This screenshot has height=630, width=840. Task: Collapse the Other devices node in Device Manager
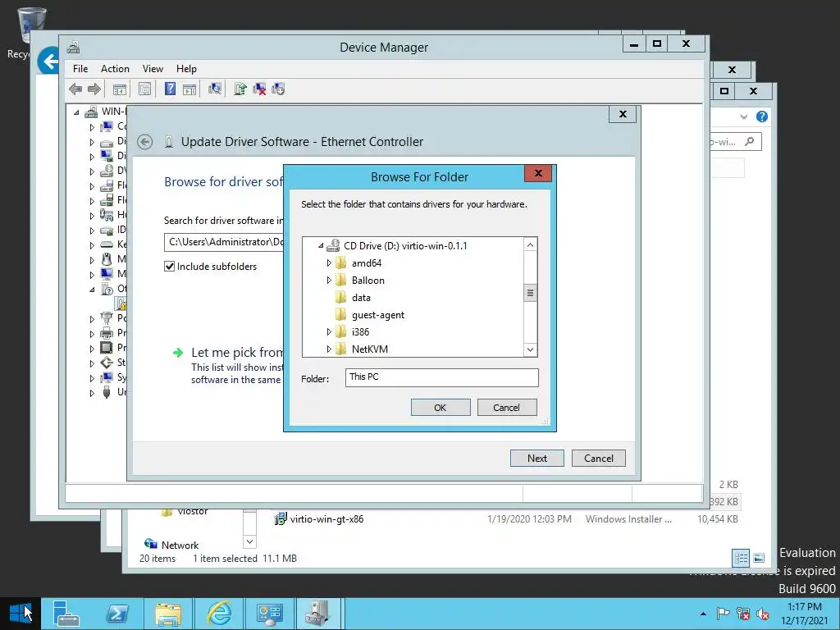tap(92, 290)
